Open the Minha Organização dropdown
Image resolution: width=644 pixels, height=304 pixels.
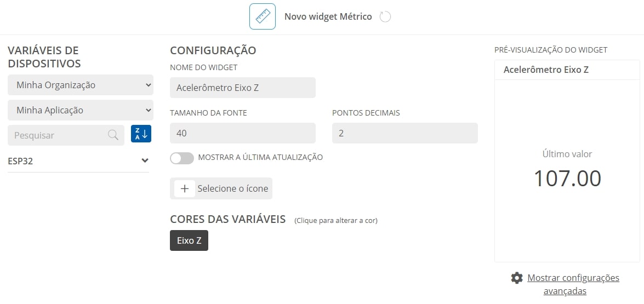[x=81, y=85]
